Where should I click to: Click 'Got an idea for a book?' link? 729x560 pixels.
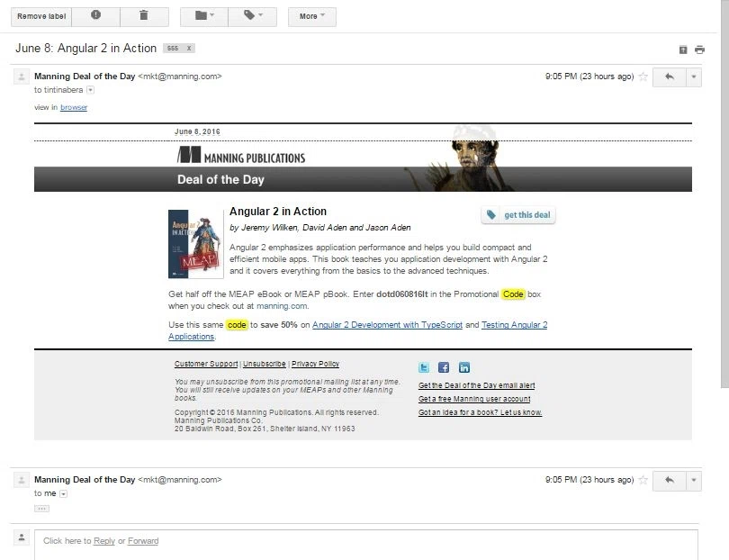[x=481, y=412]
